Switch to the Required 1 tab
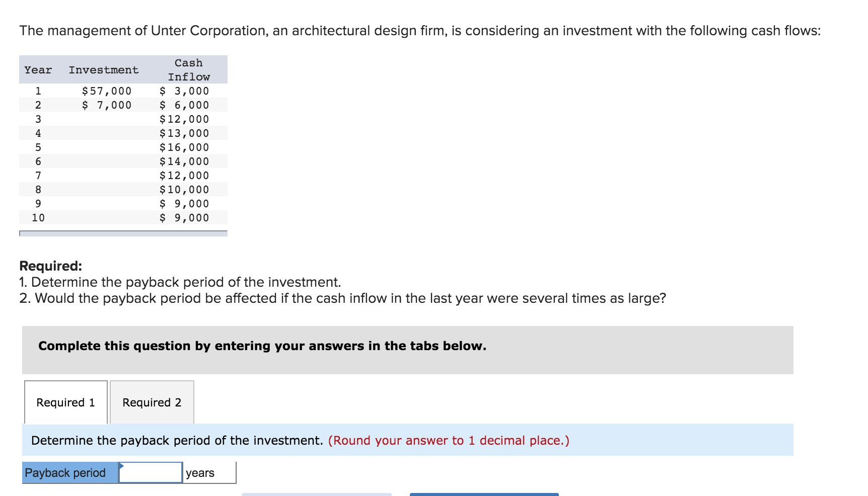This screenshot has width=868, height=496. (65, 402)
